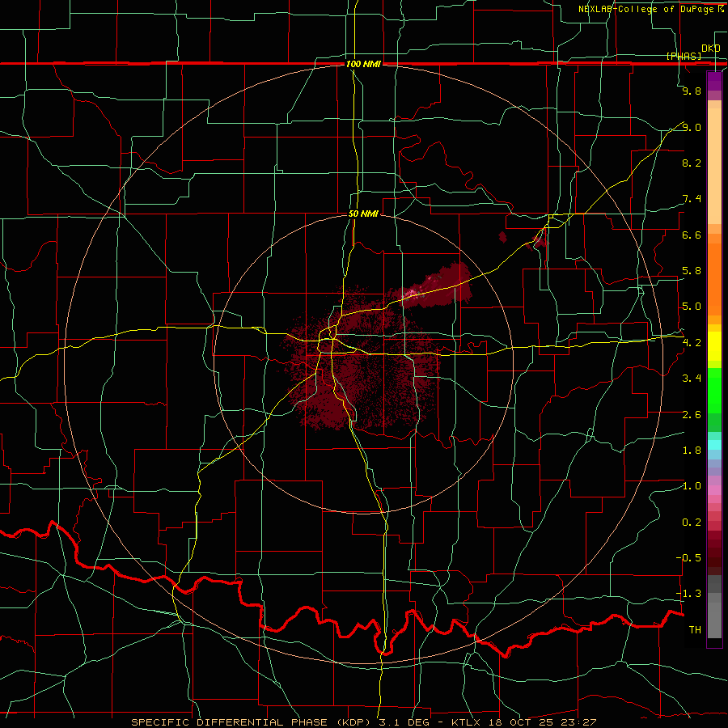Click the 3.4 scale value

coord(692,379)
